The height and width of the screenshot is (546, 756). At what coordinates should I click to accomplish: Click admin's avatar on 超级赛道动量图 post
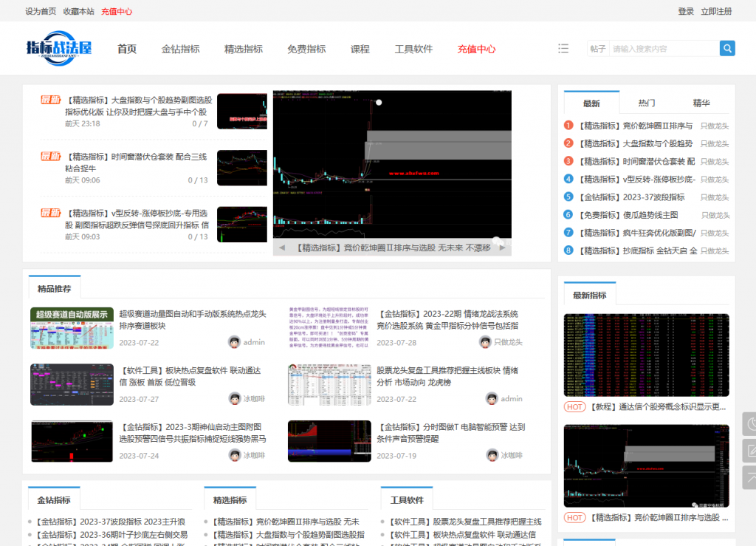235,342
